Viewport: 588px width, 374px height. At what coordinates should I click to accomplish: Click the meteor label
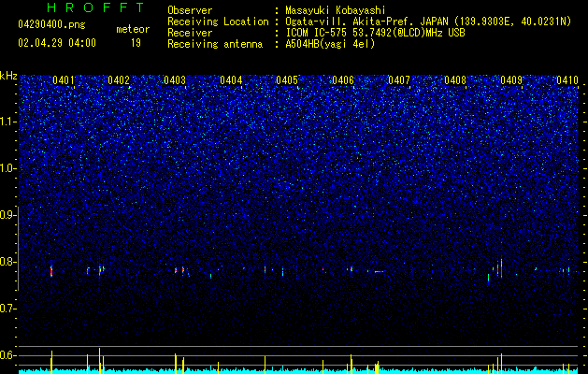point(133,29)
